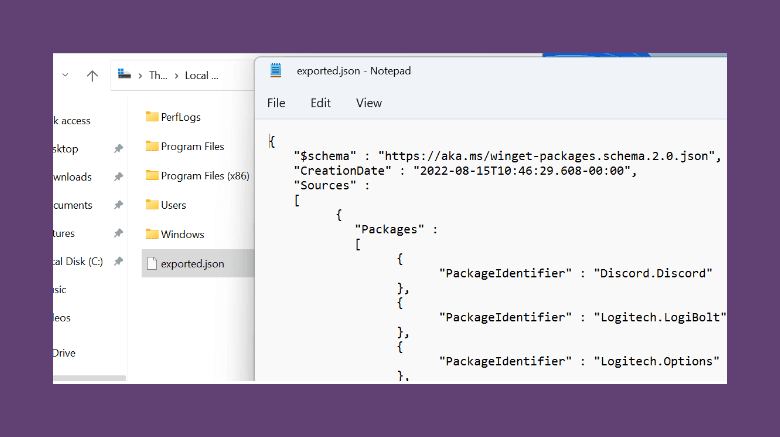Open Documents in navigation pane

tap(73, 206)
